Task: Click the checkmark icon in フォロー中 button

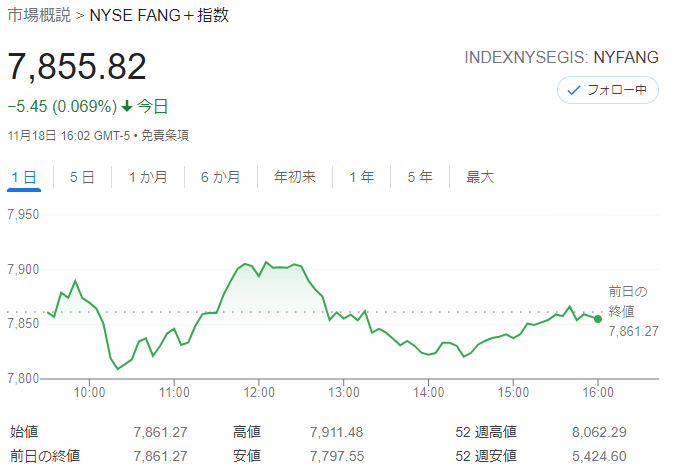Action: coord(573,90)
